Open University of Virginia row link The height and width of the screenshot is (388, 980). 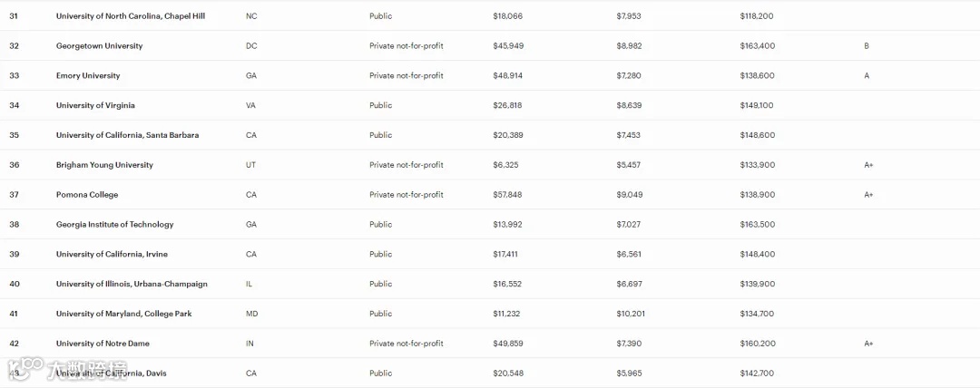(95, 105)
